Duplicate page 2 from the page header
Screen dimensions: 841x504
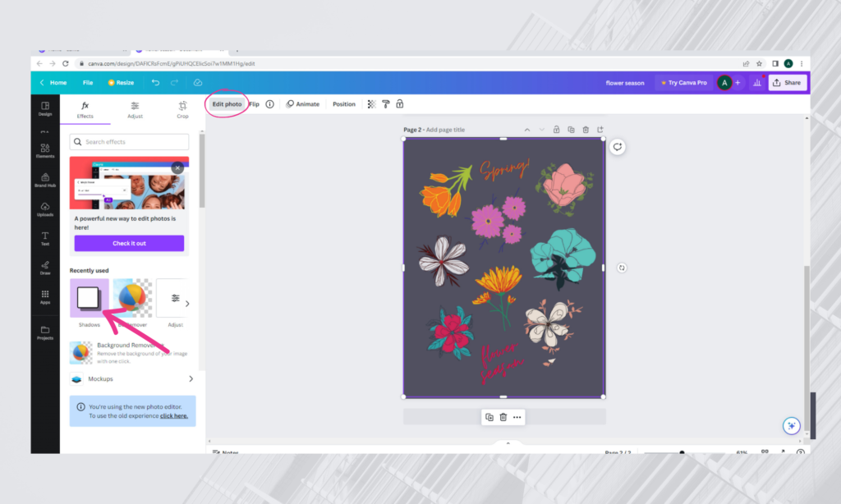tap(572, 130)
